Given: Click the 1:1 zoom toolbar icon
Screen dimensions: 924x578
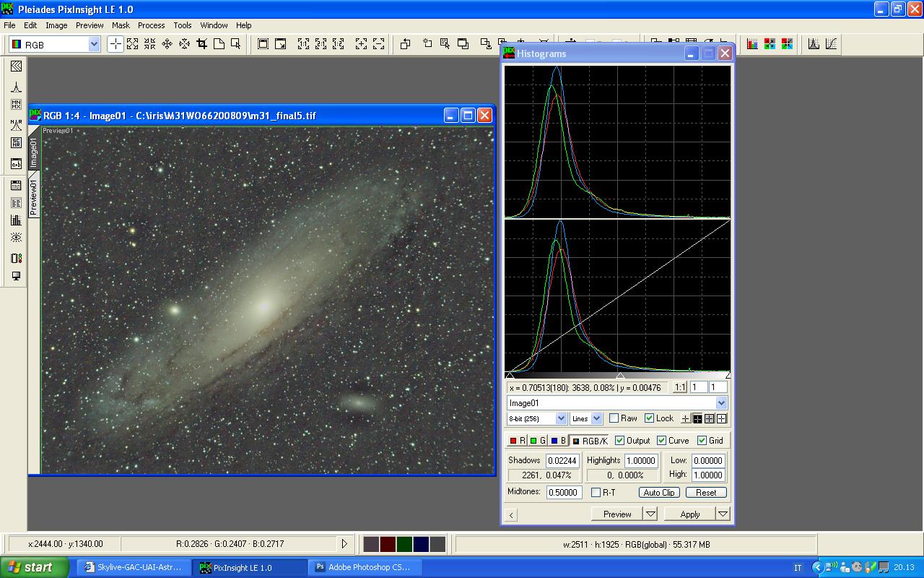Looking at the screenshot, I should pyautogui.click(x=304, y=44).
